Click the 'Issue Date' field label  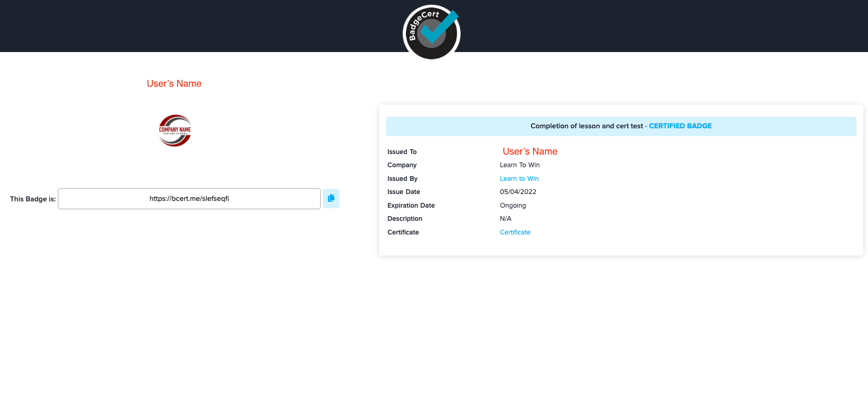[x=403, y=192]
